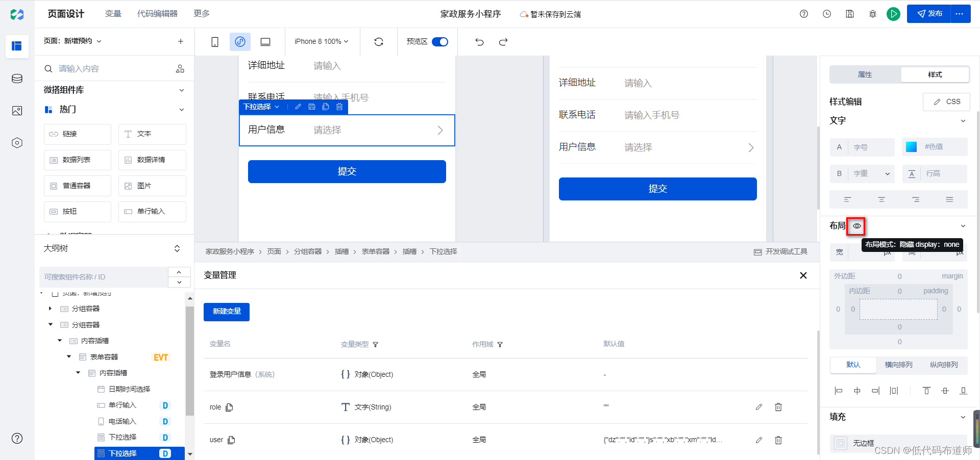The width and height of the screenshot is (980, 460).
Task: Open 开发调试工具
Action: [x=780, y=252]
